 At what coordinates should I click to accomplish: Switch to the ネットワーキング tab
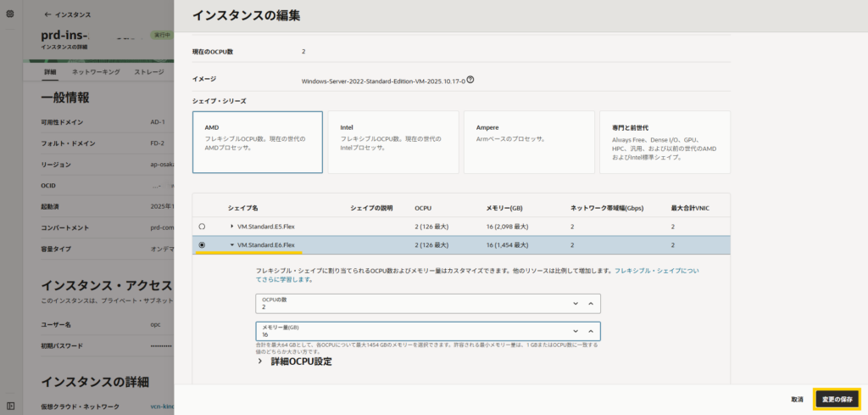click(x=94, y=72)
